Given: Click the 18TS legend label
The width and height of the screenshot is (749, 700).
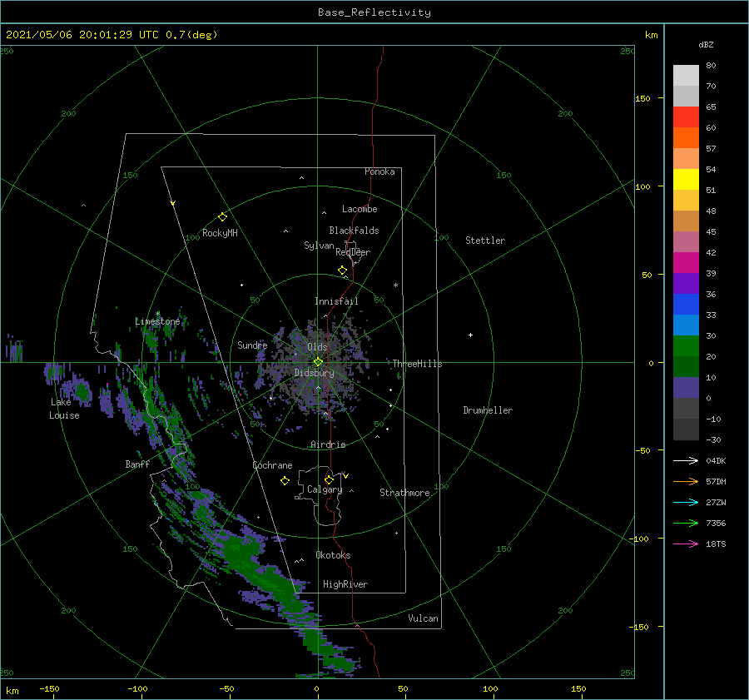Looking at the screenshot, I should click(x=716, y=544).
